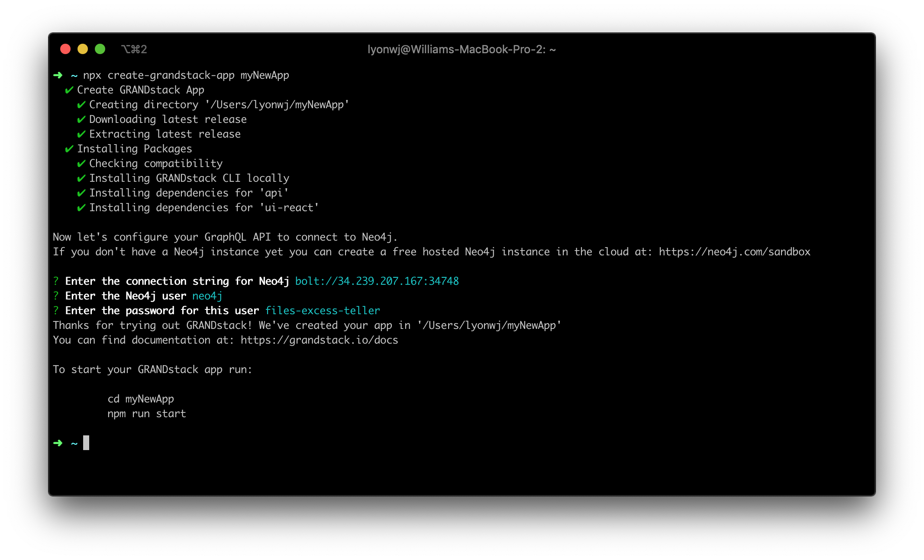
Task: Click the green zoom window button
Action: tap(100, 49)
